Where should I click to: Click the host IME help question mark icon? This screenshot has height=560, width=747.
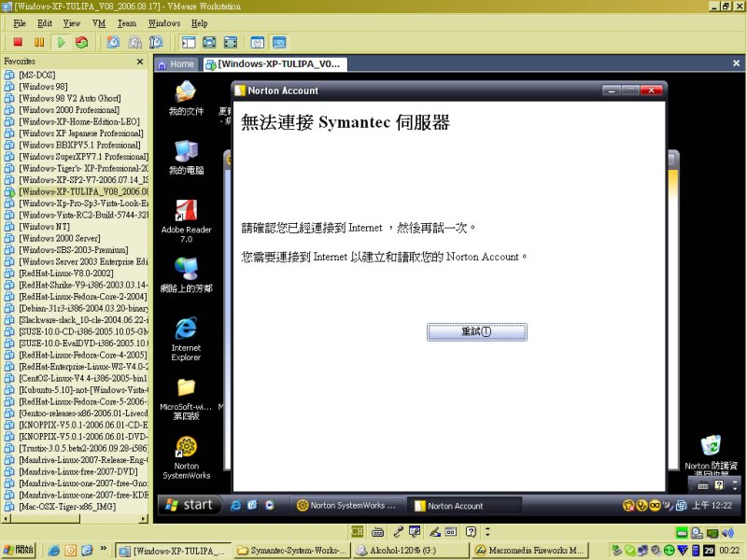point(471,532)
